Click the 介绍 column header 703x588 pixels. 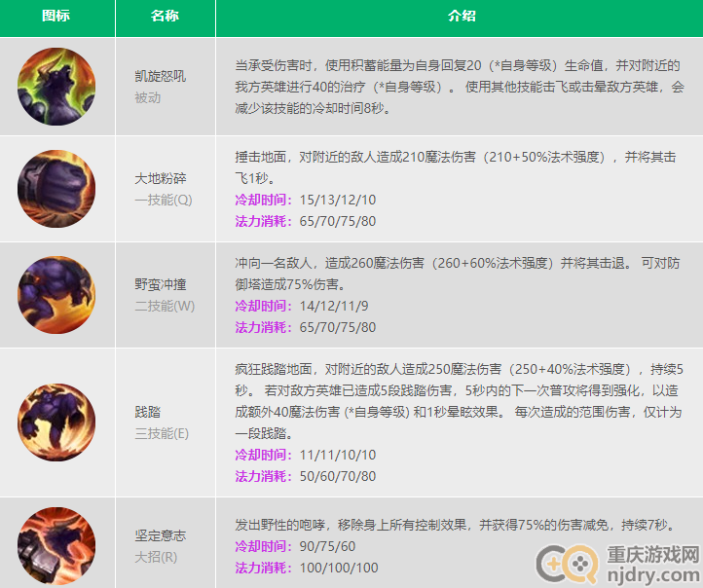pos(462,16)
